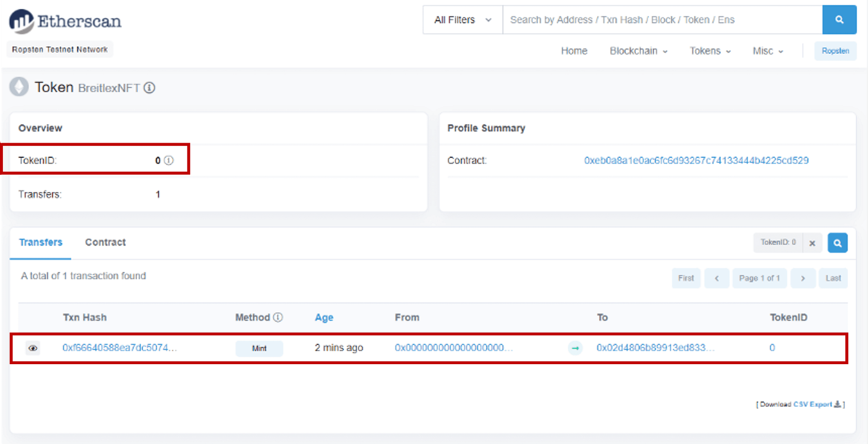Click the Age column header
Screen dimensions: 868x444
tap(324, 317)
